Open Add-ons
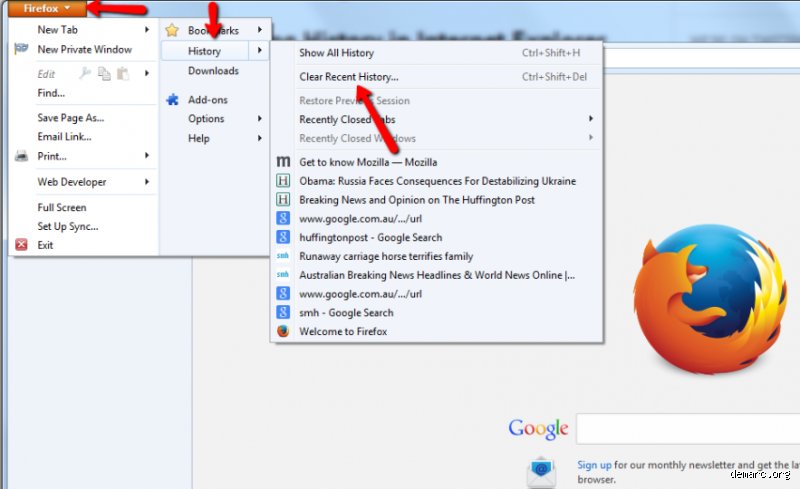 pos(208,100)
